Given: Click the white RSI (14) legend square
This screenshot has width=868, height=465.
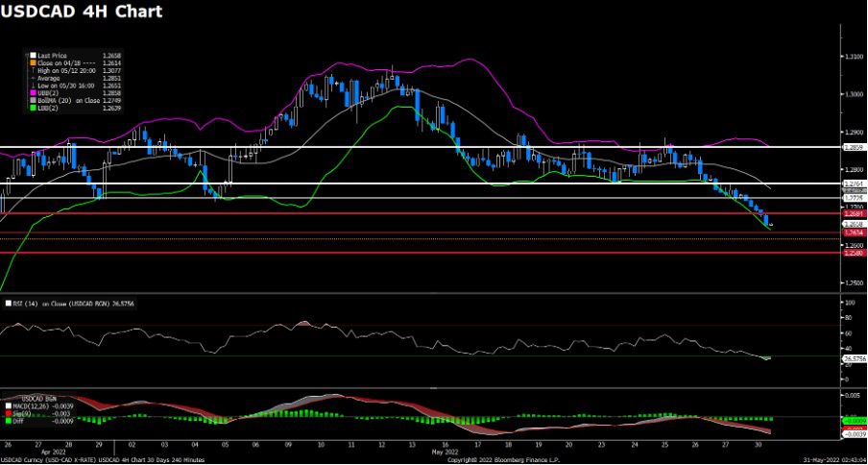Looking at the screenshot, I should [x=7, y=304].
